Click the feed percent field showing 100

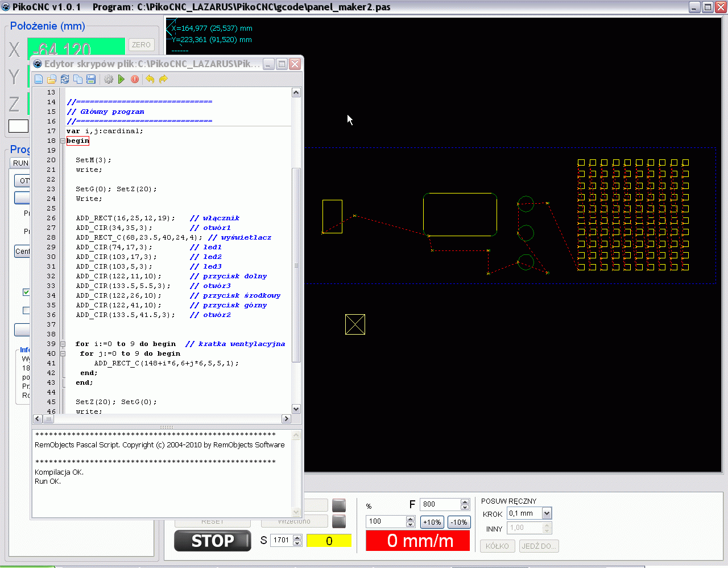pos(386,521)
